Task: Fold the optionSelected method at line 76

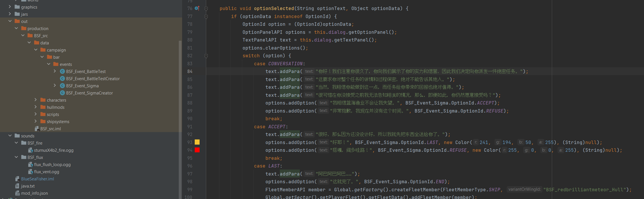Action: (x=206, y=9)
